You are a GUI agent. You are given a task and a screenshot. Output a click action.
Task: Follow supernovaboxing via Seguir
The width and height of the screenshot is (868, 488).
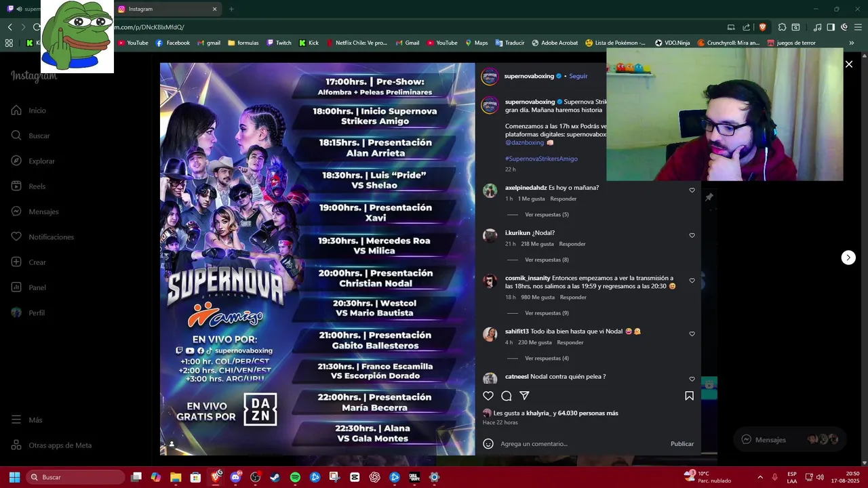(x=578, y=76)
